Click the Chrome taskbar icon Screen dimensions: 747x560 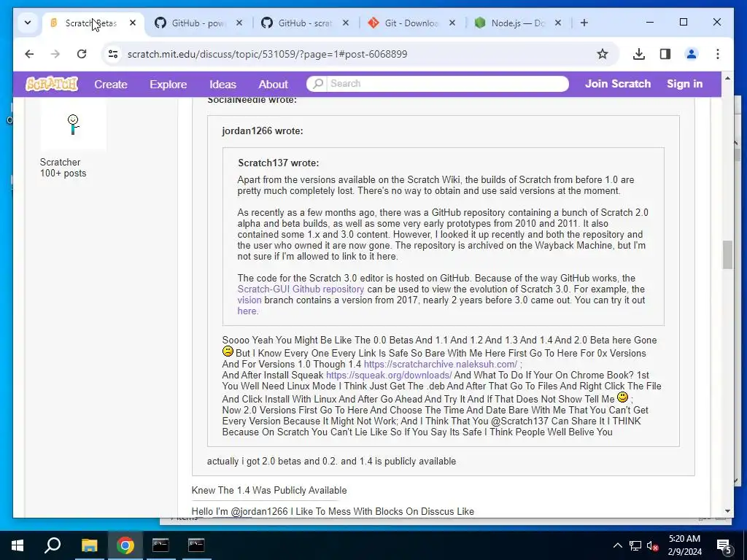125,545
